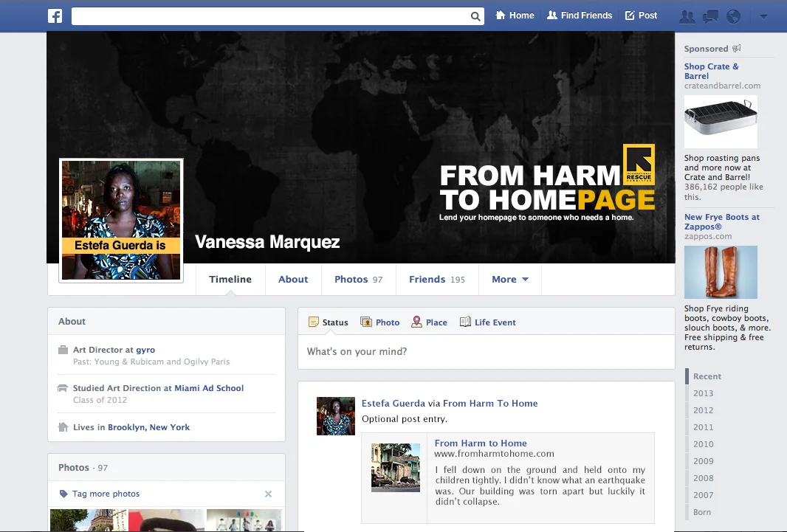Click the Tag more photos link
Image resolution: width=787 pixels, height=532 pixels.
106,494
